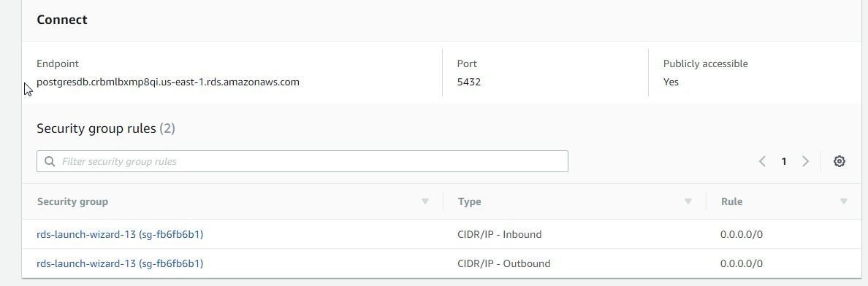Click the Rule column header label
The height and width of the screenshot is (286, 868).
click(732, 202)
